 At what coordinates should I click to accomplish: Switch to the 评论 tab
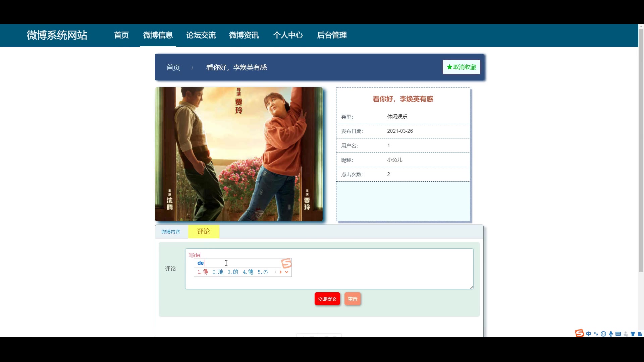click(204, 232)
